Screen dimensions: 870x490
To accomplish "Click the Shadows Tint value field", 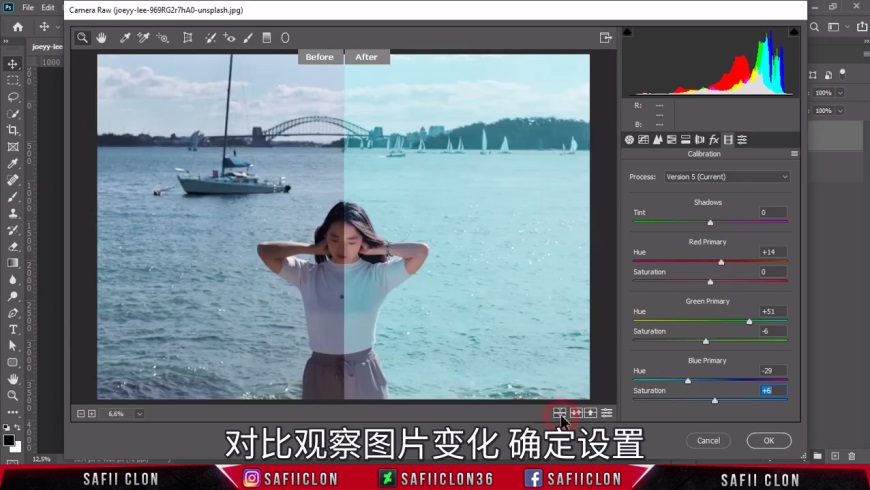I will [x=773, y=213].
